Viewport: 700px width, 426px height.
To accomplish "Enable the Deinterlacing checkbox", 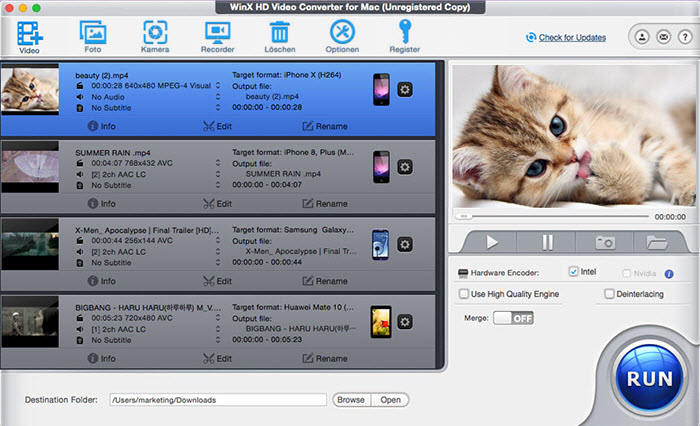I will tap(609, 294).
